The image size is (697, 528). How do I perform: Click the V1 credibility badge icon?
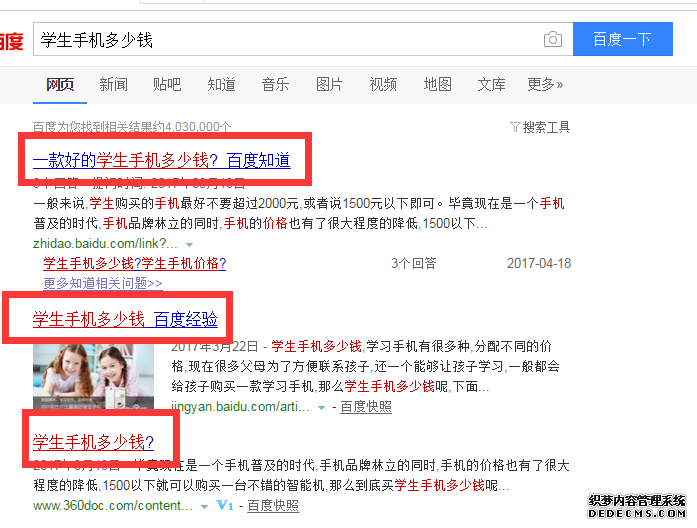[x=224, y=505]
